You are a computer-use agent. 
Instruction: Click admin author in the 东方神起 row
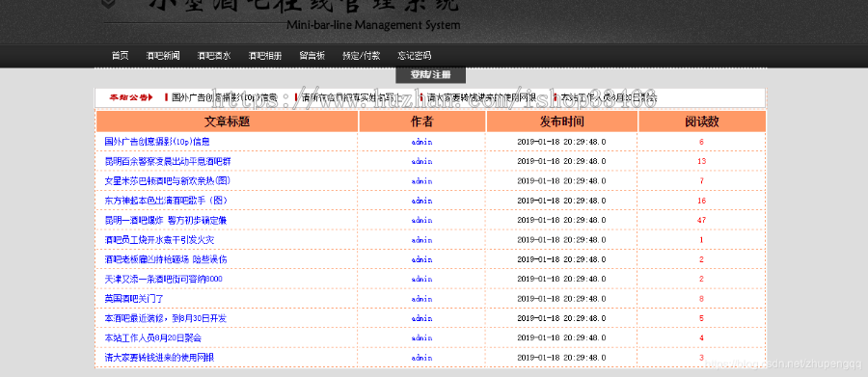tap(421, 201)
